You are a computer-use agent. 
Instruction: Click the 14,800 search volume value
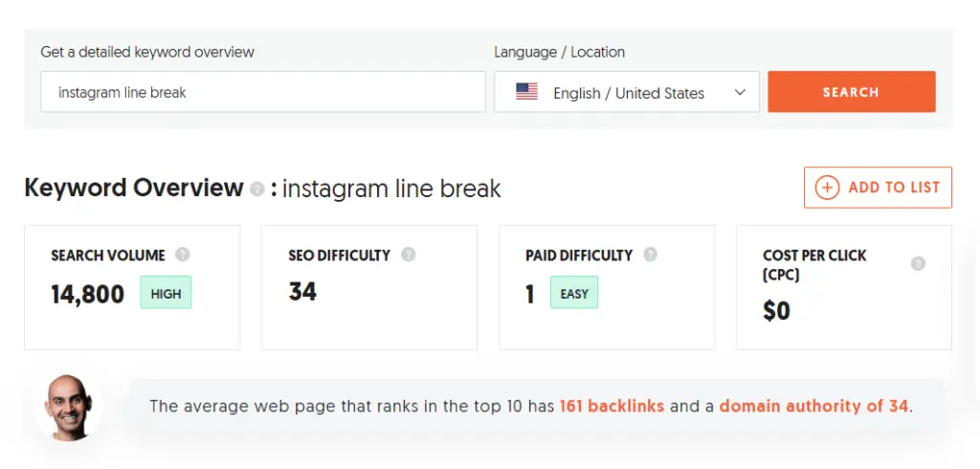point(88,294)
